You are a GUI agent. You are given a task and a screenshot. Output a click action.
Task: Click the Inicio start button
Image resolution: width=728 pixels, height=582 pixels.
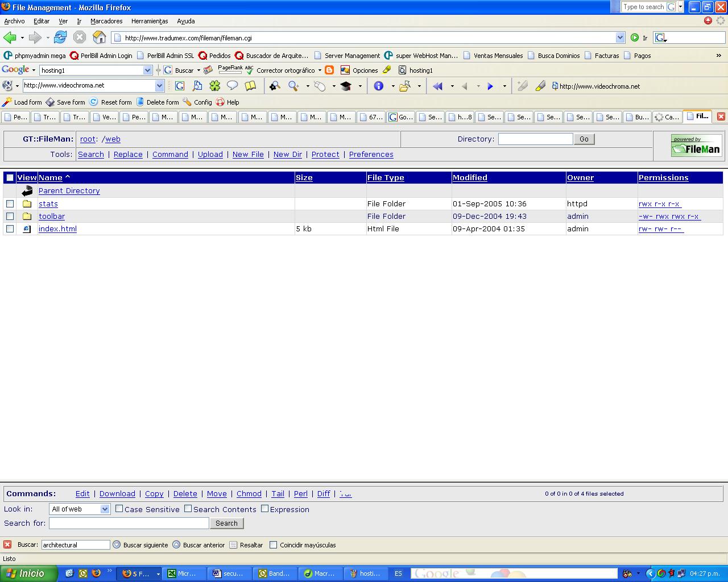point(28,573)
